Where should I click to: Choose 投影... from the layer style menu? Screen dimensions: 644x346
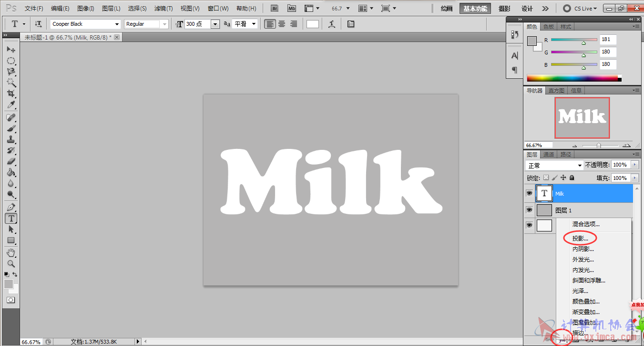click(580, 238)
